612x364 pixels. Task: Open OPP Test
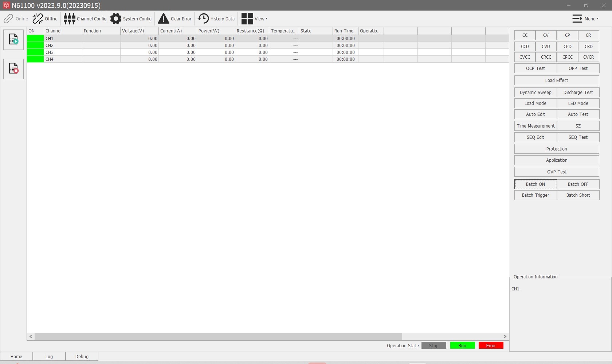(x=578, y=69)
